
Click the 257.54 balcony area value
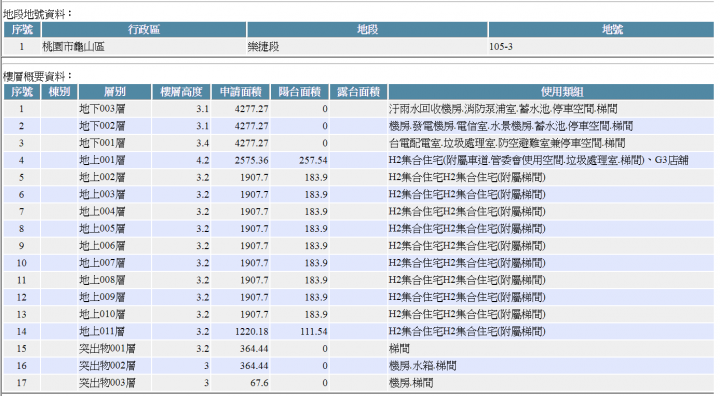(x=313, y=160)
